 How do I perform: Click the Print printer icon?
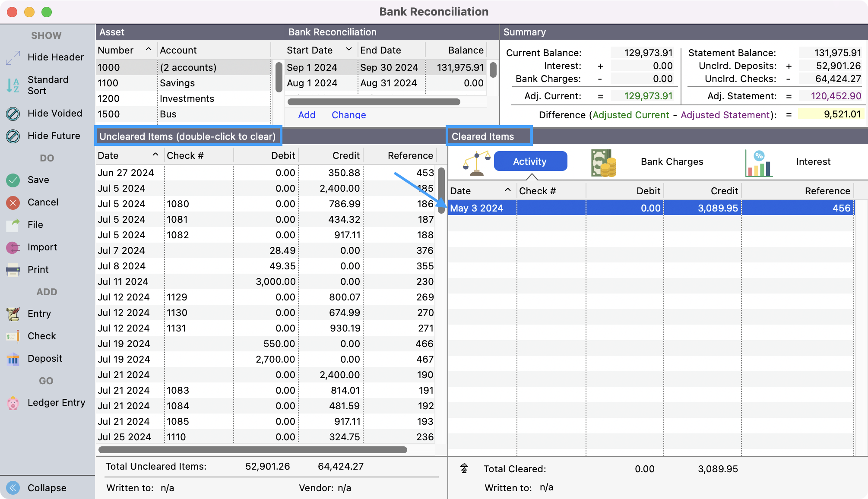coord(13,270)
